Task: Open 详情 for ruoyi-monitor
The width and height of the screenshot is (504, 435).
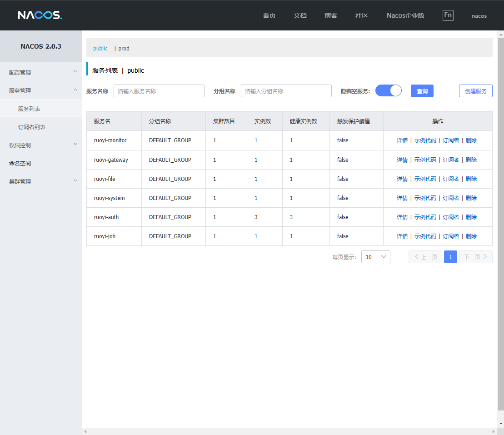Action: (402, 140)
